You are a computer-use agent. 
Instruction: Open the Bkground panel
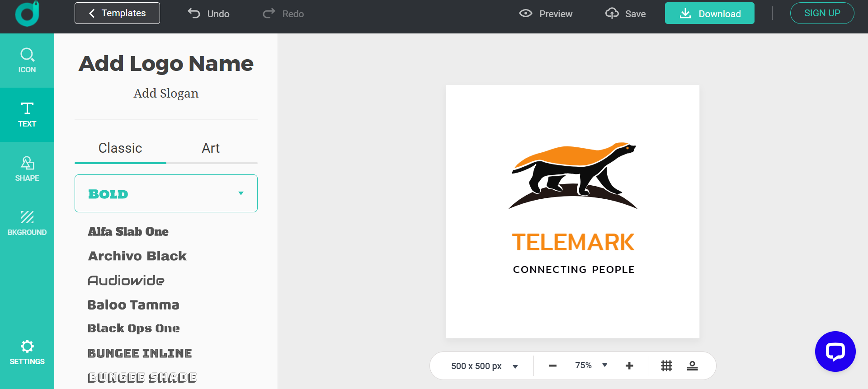pos(27,223)
